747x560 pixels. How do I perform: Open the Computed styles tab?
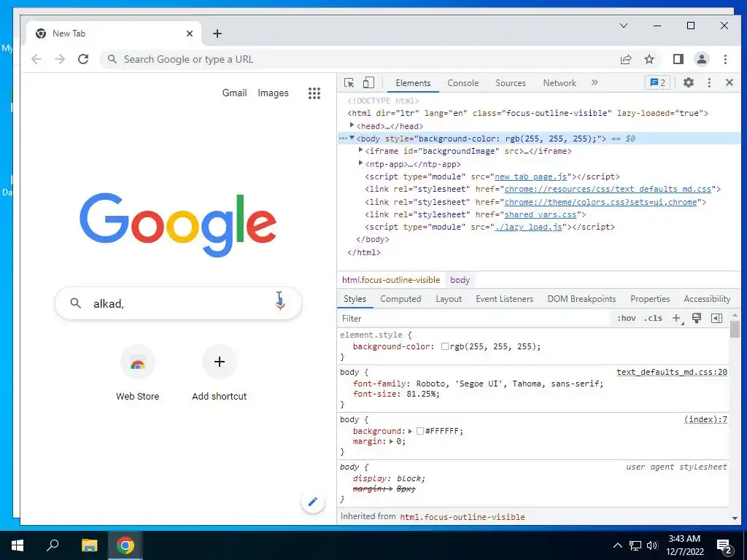coord(400,299)
